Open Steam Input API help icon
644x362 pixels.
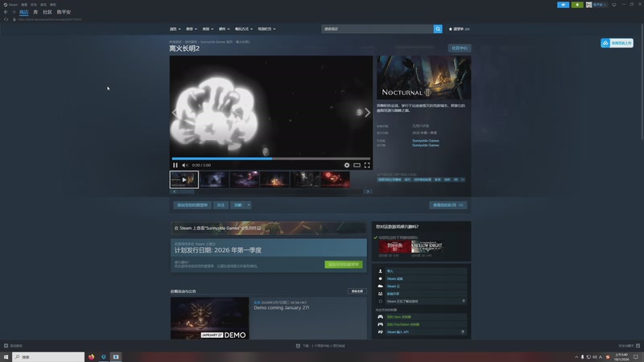pyautogui.click(x=463, y=331)
